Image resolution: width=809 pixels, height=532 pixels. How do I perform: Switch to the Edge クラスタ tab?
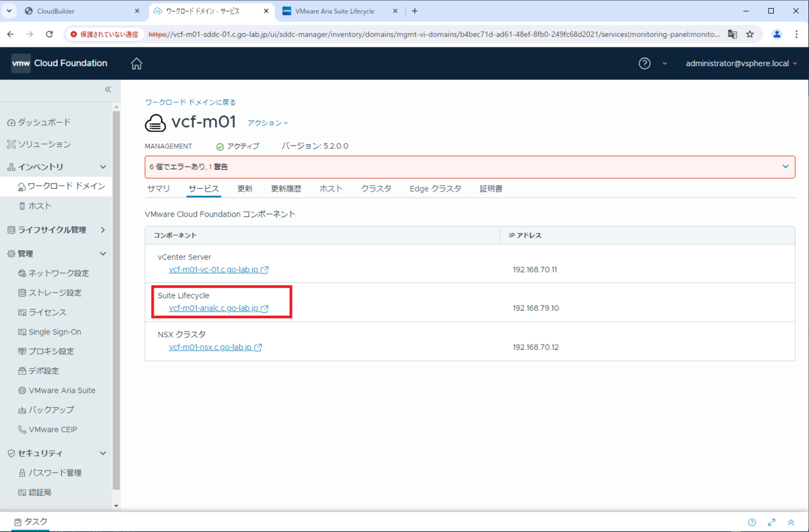coord(436,189)
